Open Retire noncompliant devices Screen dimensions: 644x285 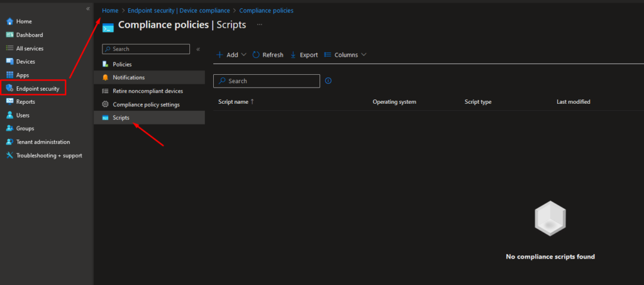[149, 91]
